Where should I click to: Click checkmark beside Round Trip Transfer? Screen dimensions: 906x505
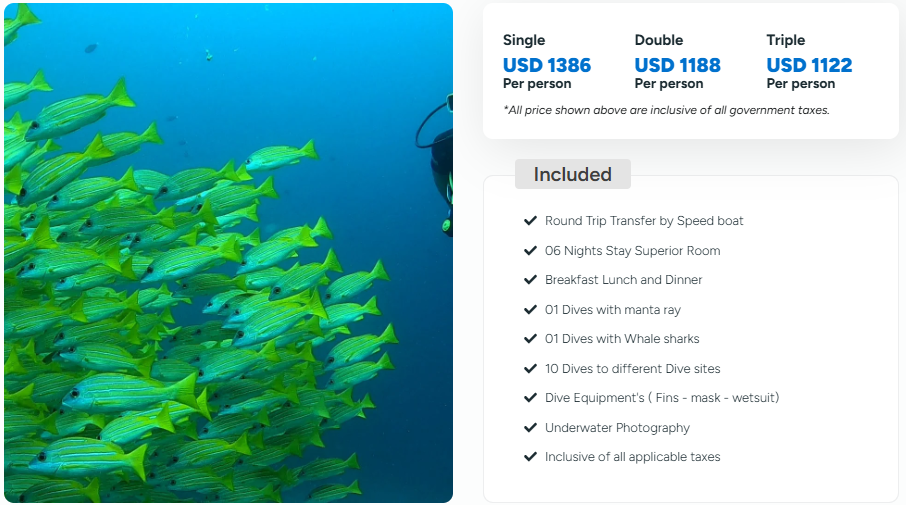pyautogui.click(x=530, y=221)
